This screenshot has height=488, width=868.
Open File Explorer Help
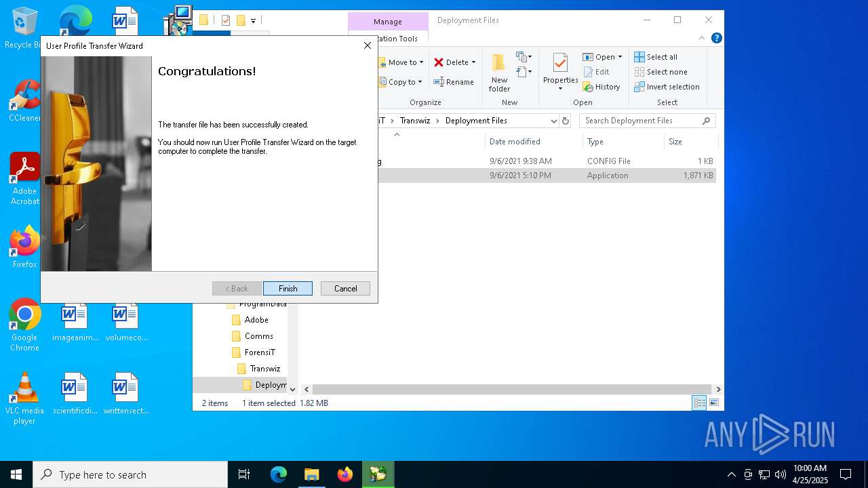click(716, 39)
